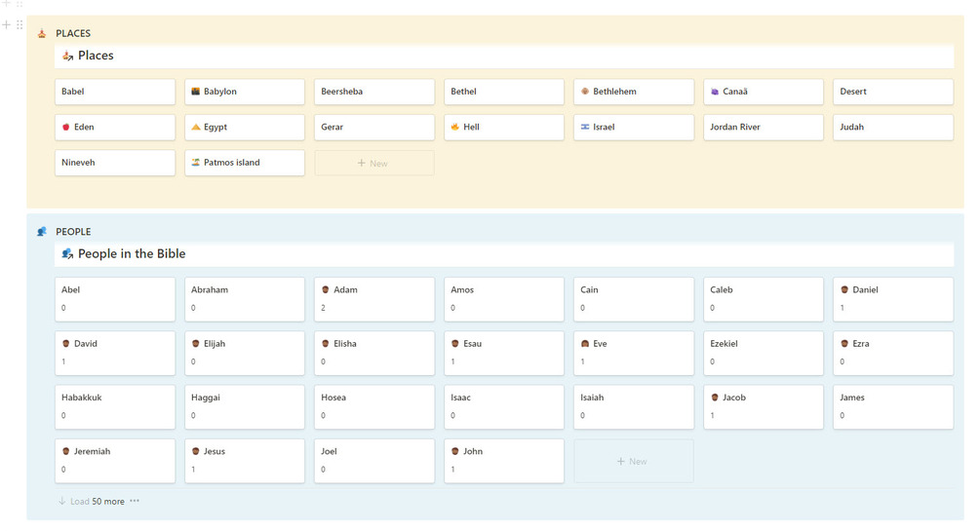This screenshot has height=531, width=980.
Task: Click the Hell fire icon
Action: 455,127
